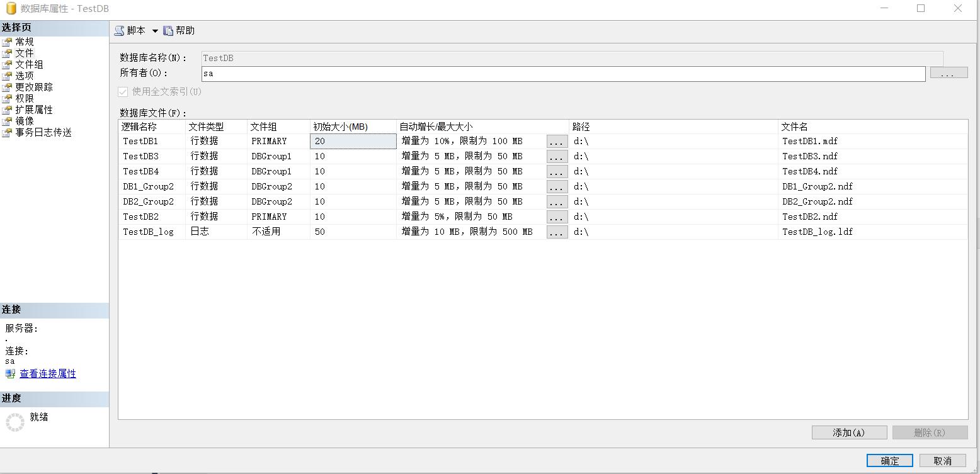The image size is (980, 474).
Task: Click 查看连接属性 link
Action: point(47,373)
